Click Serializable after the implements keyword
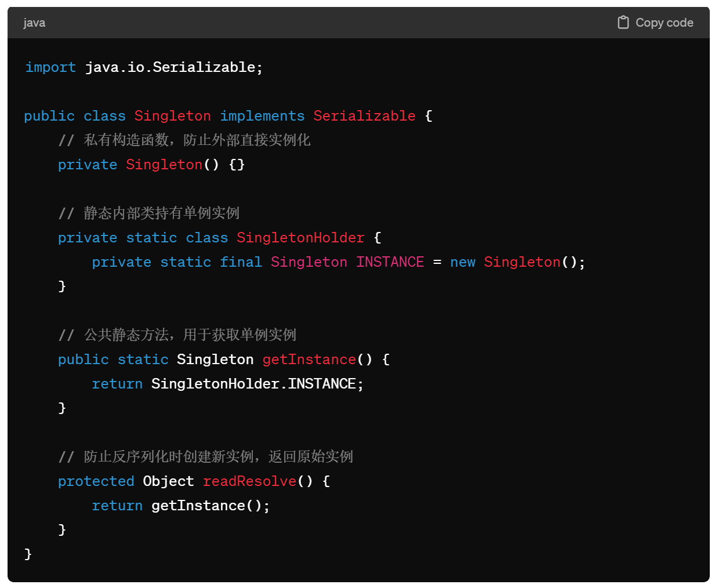The height and width of the screenshot is (588, 715). pyautogui.click(x=364, y=116)
